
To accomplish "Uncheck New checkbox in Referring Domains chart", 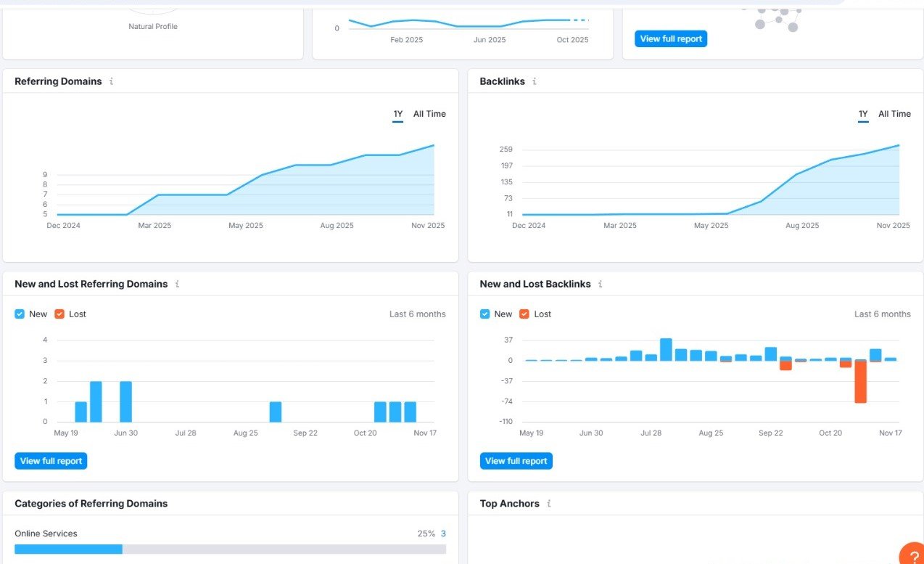I will click(x=20, y=314).
